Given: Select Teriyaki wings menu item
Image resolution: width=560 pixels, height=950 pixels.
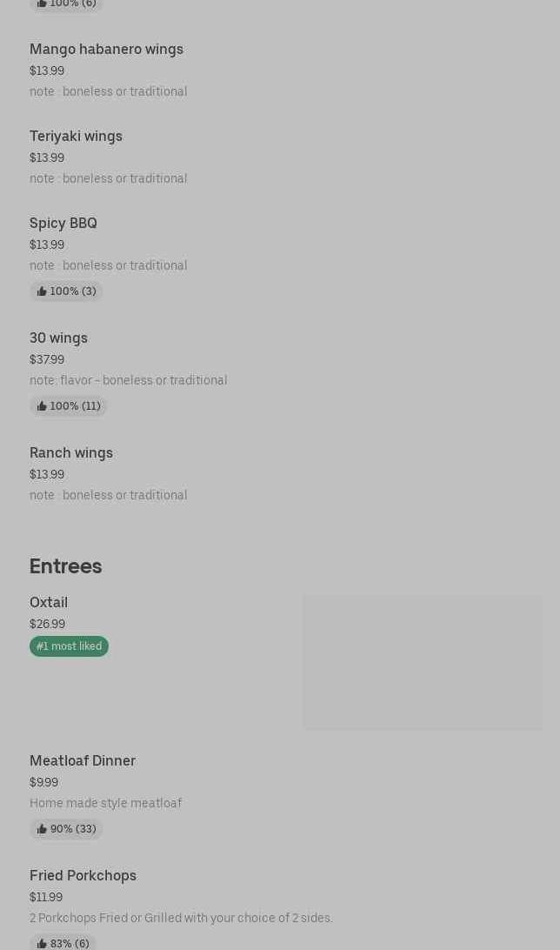Looking at the screenshot, I should 76,136.
